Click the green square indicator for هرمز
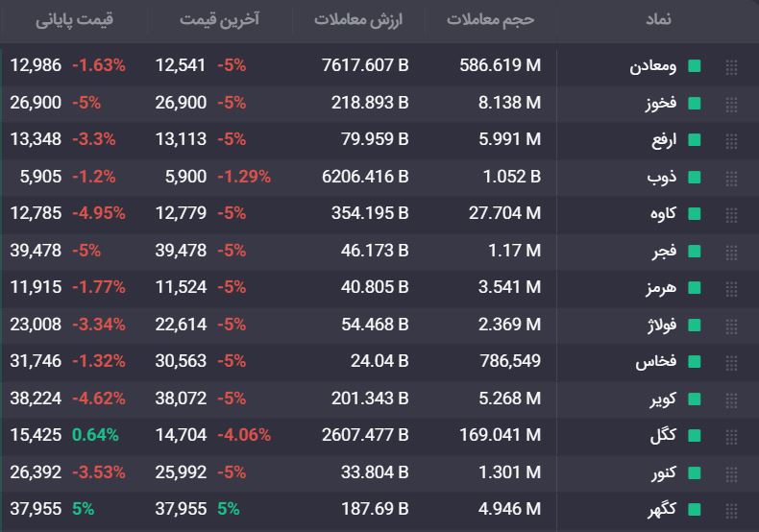 (x=695, y=288)
